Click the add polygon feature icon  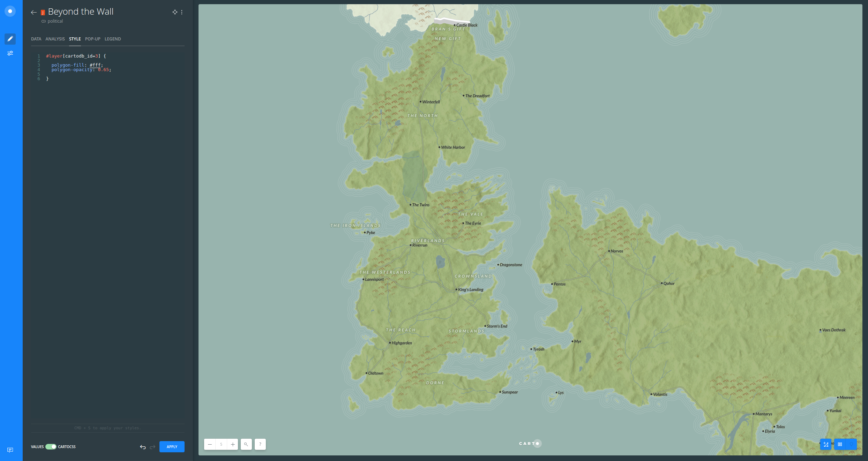point(826,444)
